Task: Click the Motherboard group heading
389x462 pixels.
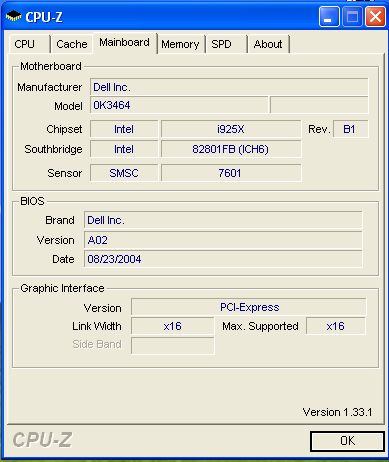Action: [51, 66]
